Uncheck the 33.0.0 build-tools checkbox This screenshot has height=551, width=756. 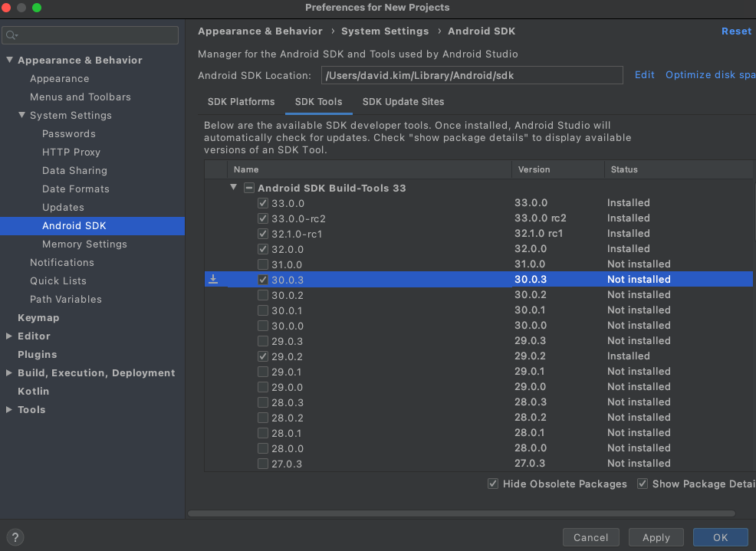(263, 203)
